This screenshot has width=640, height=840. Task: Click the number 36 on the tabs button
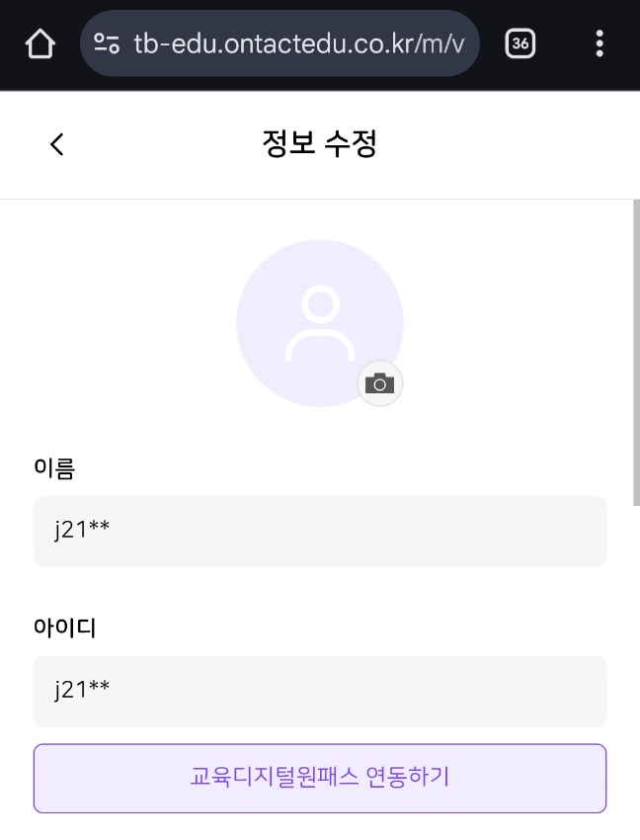point(520,43)
